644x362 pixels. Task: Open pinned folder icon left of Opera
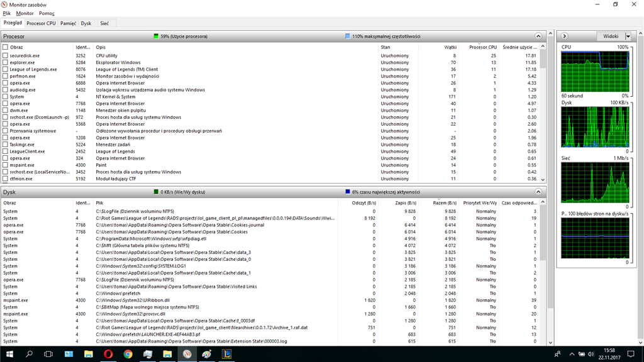click(x=88, y=354)
